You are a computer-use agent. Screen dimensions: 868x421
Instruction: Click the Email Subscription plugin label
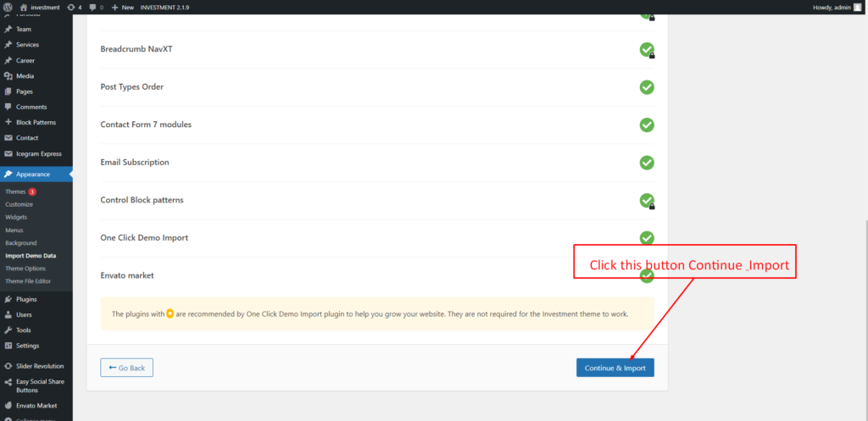pos(135,162)
